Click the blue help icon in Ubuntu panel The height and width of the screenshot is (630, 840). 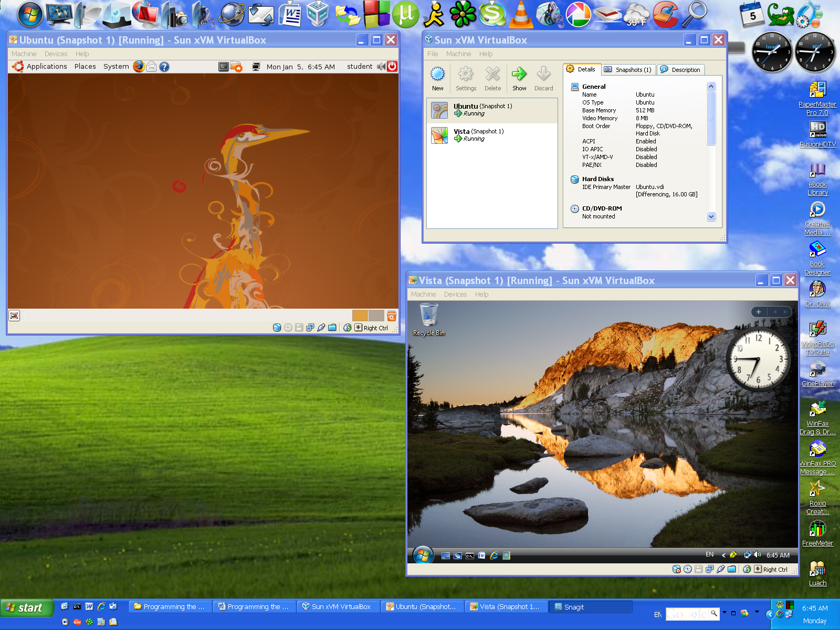pos(164,67)
